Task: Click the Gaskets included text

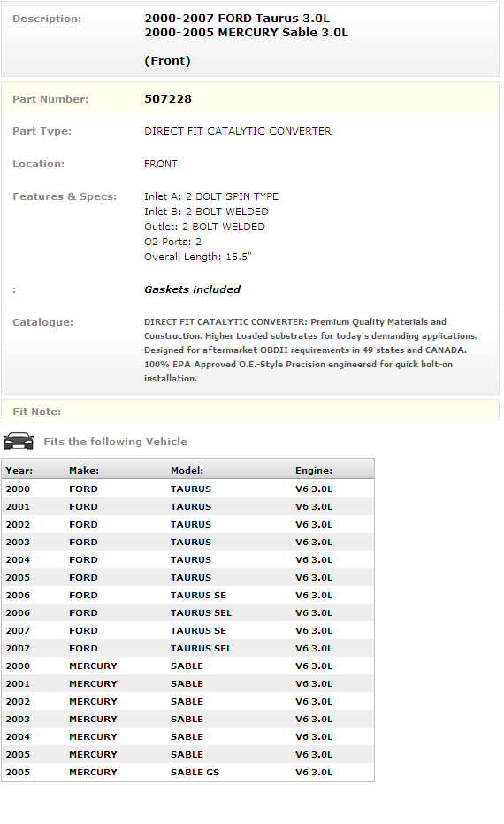Action: (192, 289)
